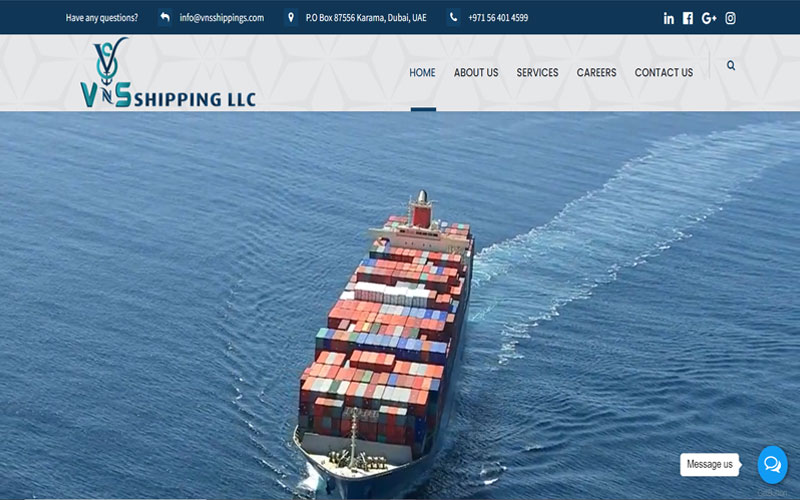Open the SERVICES menu item
Image resolution: width=800 pixels, height=500 pixels.
coord(537,72)
